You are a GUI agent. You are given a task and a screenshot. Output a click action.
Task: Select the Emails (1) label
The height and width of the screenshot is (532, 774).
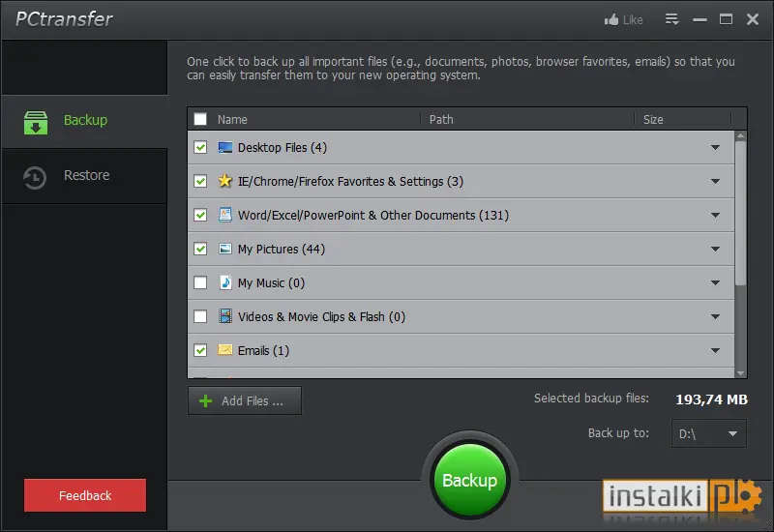[x=263, y=351]
